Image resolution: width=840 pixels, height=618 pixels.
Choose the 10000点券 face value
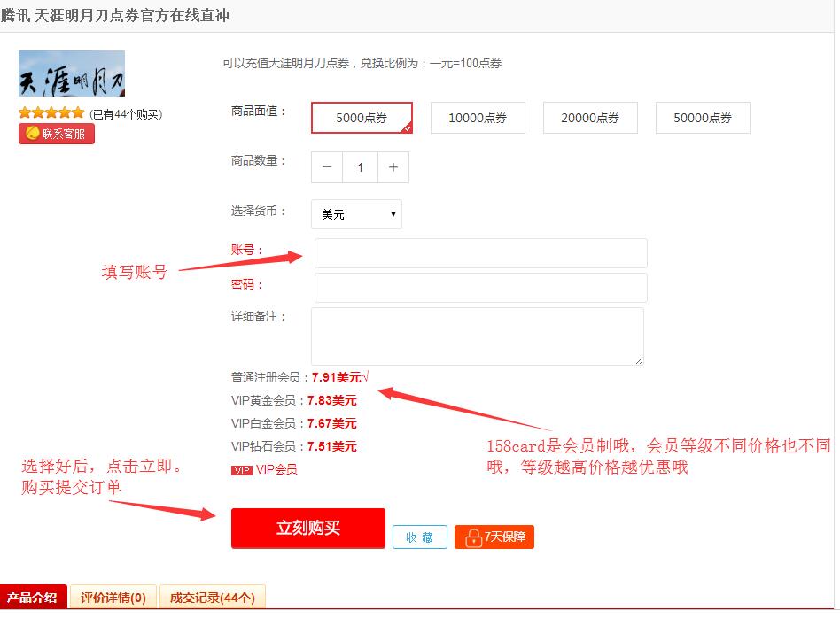click(478, 118)
